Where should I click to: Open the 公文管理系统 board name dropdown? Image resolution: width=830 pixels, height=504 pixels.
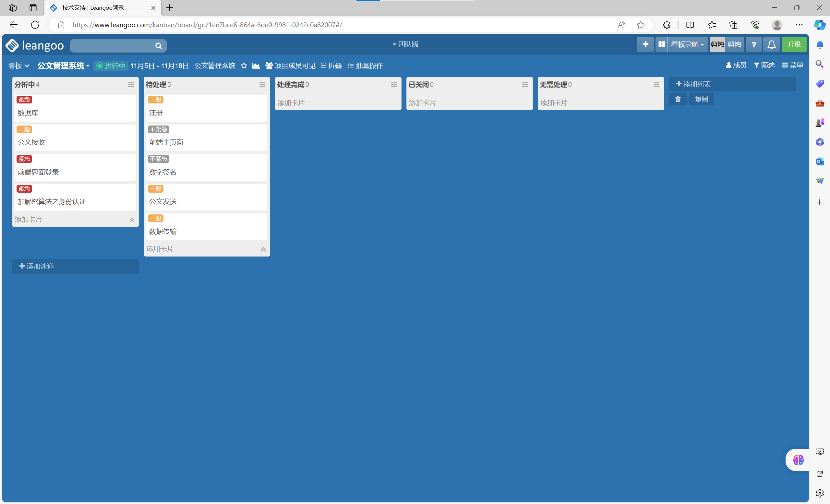(63, 66)
